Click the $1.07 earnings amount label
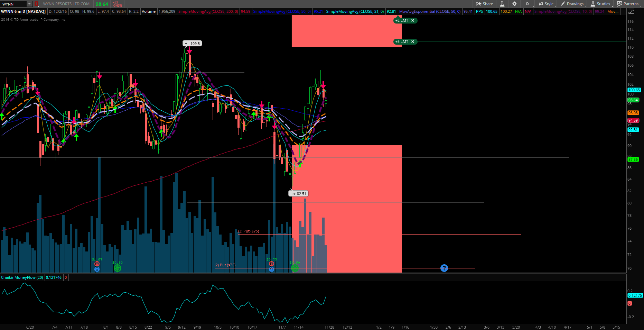 [x=97, y=259]
